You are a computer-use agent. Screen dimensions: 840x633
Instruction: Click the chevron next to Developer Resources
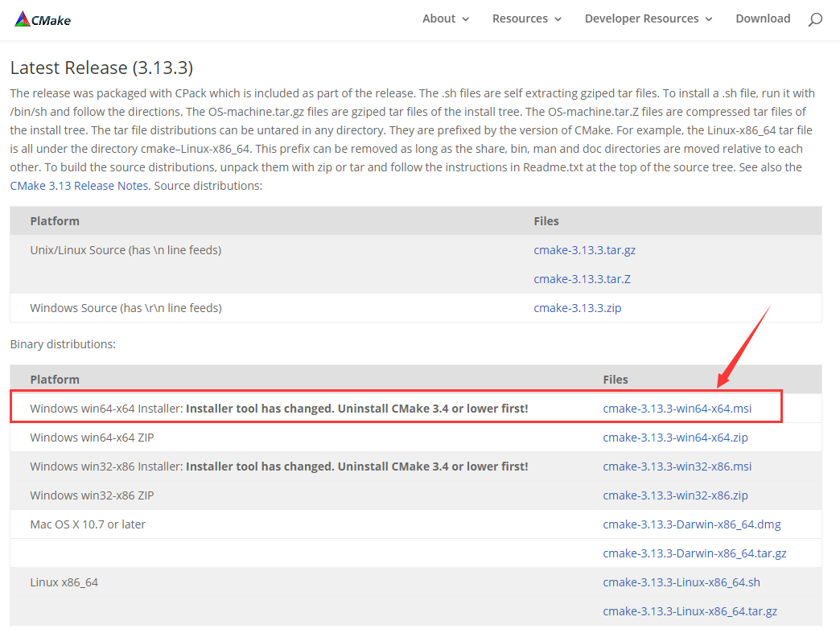(x=709, y=19)
